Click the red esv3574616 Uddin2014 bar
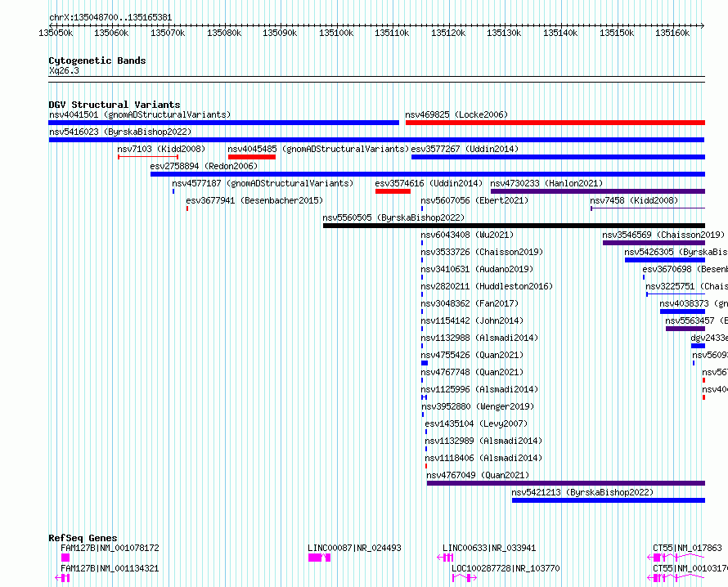The width and height of the screenshot is (728, 587). click(x=393, y=191)
